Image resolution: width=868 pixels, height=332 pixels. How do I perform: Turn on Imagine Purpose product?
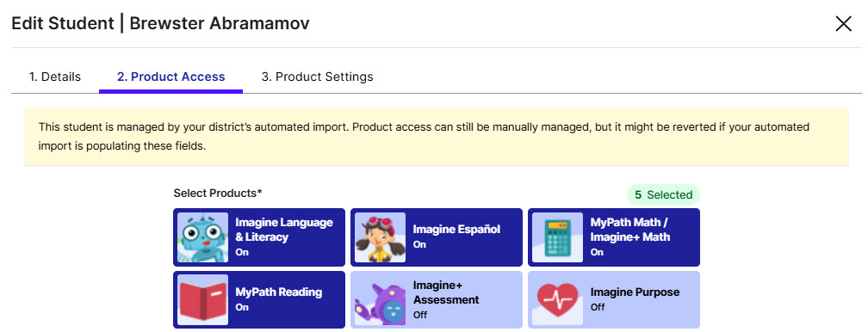(613, 299)
